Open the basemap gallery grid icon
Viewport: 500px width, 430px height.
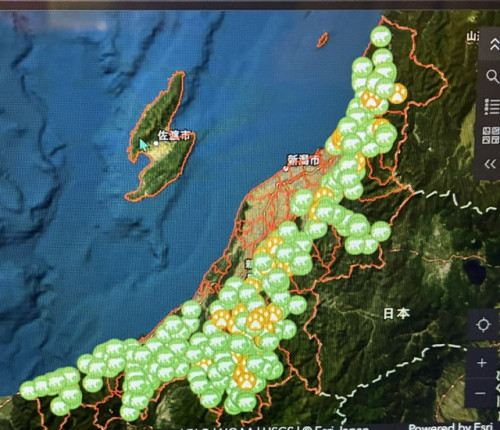(x=491, y=135)
